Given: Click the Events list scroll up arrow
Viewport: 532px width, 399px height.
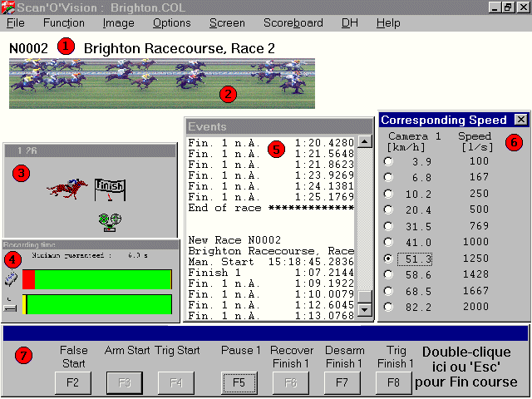Looking at the screenshot, I should coord(365,141).
